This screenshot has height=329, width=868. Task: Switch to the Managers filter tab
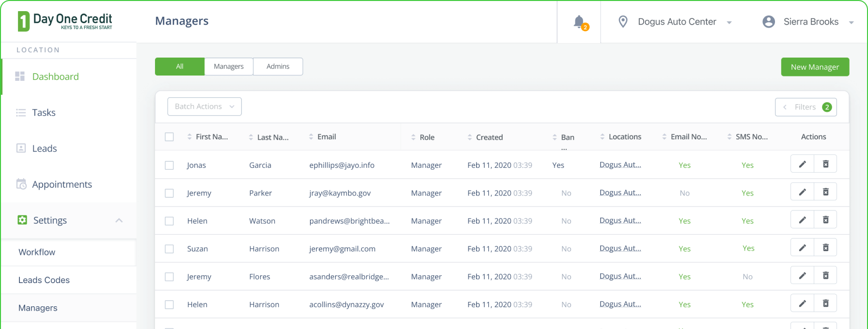click(229, 67)
